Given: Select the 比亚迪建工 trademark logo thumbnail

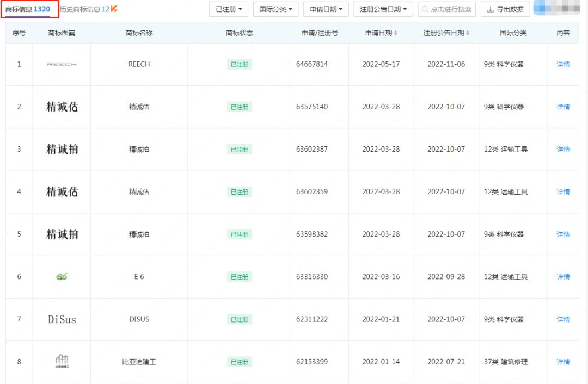Looking at the screenshot, I should click(x=62, y=362).
